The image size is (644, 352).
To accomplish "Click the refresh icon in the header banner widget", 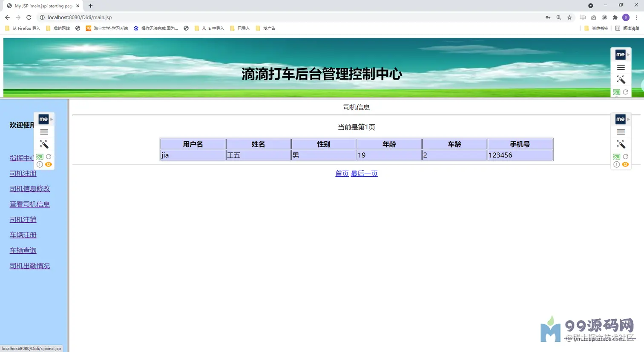I will 626,92.
